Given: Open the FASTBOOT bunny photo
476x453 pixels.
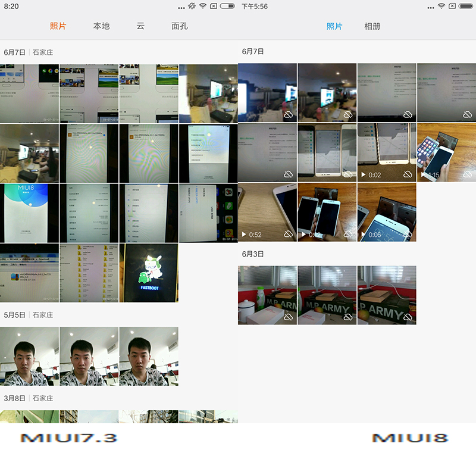Looking at the screenshot, I should pos(149,273).
